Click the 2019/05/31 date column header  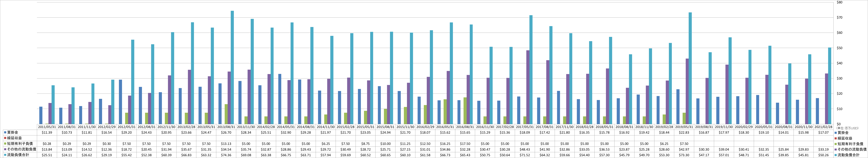(x=684, y=127)
